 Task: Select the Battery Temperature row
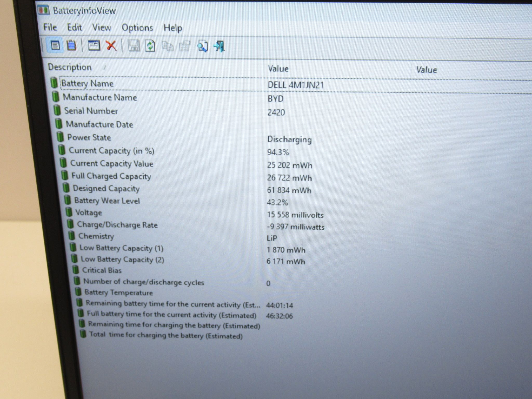[119, 292]
